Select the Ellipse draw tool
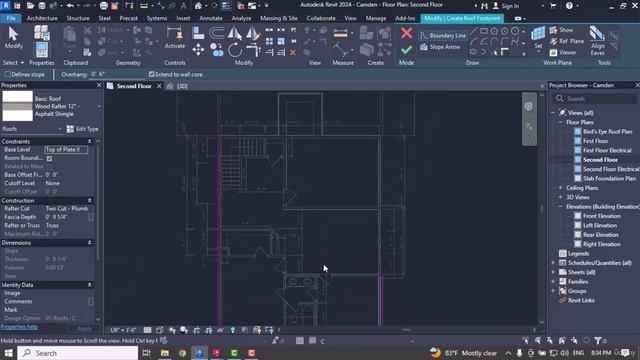This screenshot has width=640, height=360. 473,52
